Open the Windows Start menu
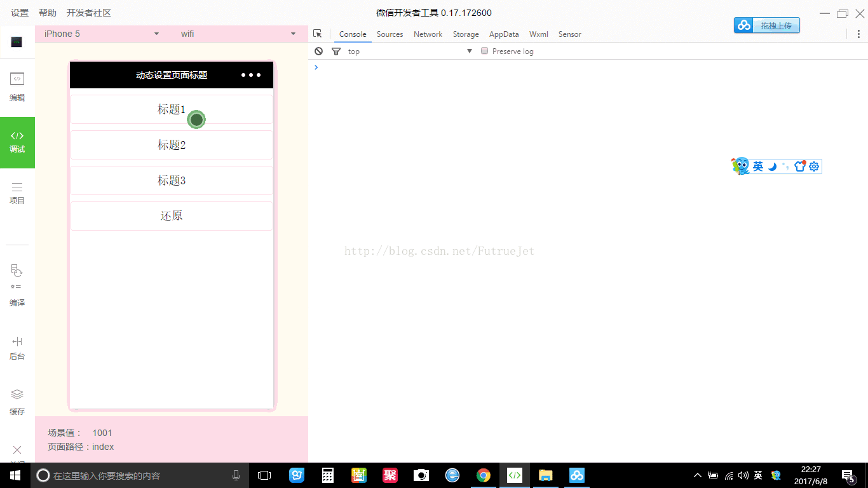This screenshot has width=868, height=488. pyautogui.click(x=15, y=475)
